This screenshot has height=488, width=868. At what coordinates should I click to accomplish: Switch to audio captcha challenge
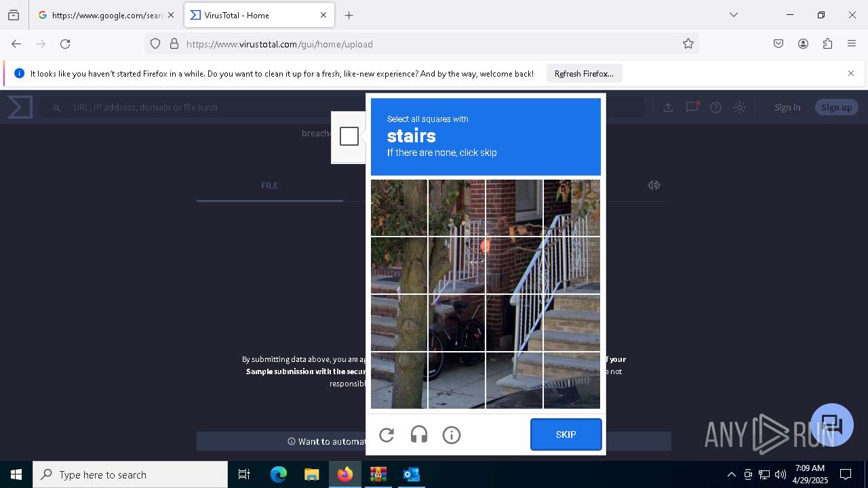tap(419, 435)
